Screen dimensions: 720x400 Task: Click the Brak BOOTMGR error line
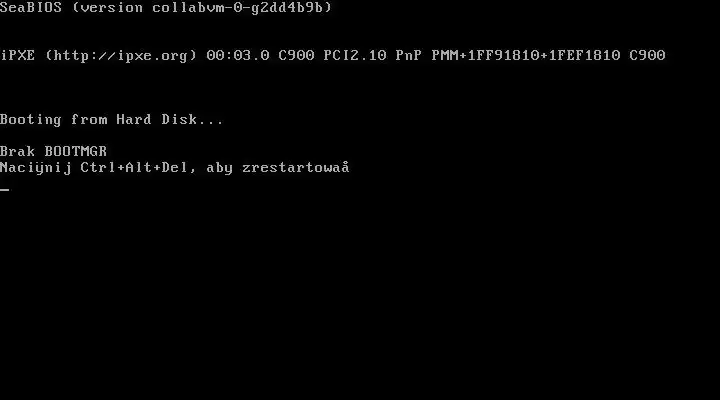click(x=53, y=151)
